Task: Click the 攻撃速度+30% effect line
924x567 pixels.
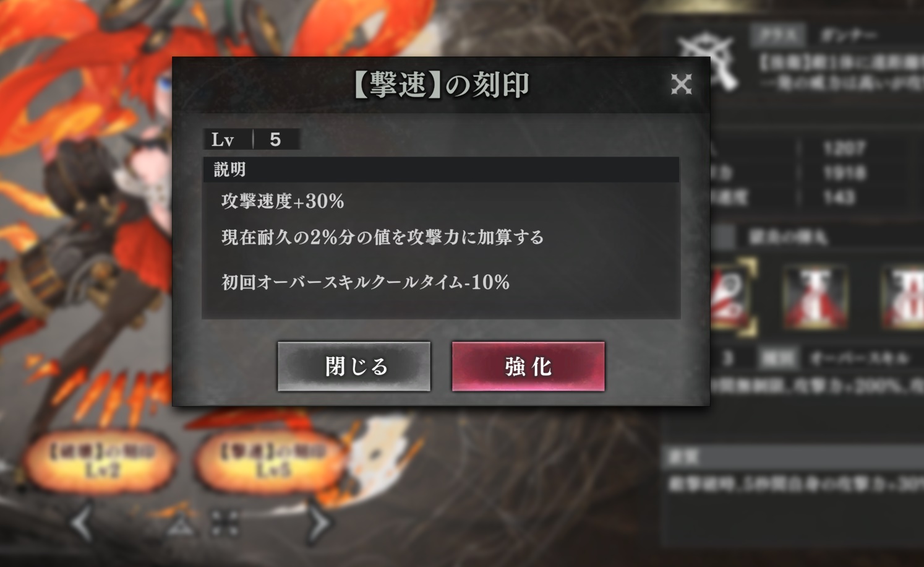Action: click(x=283, y=201)
